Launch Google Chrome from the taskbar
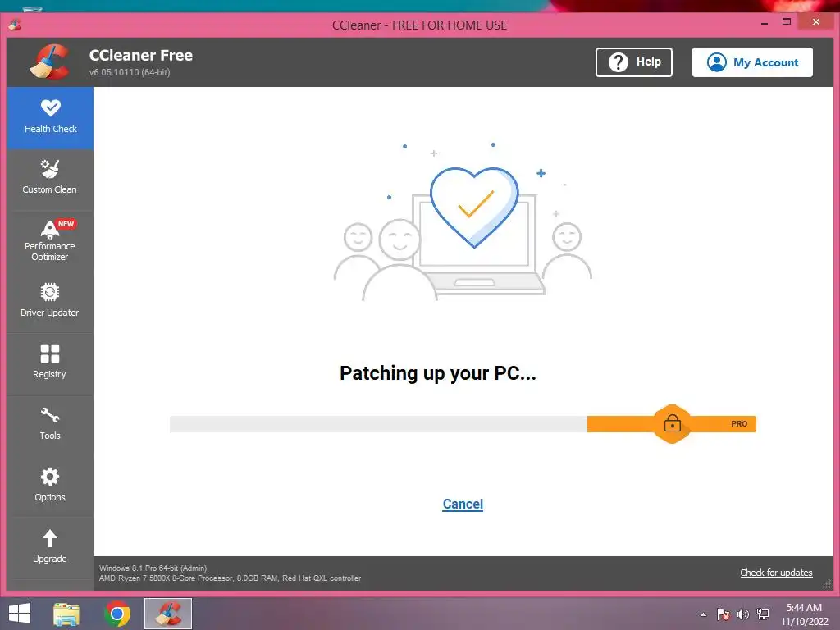 [117, 614]
